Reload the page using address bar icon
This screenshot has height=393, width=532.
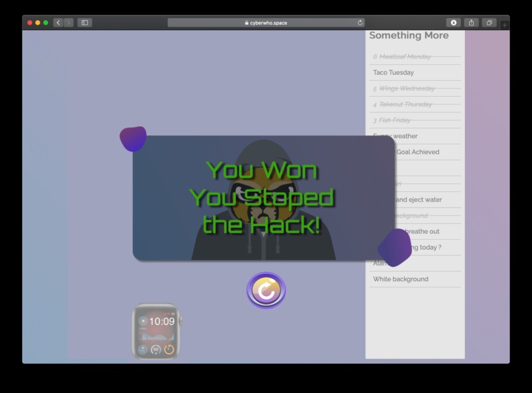point(360,23)
